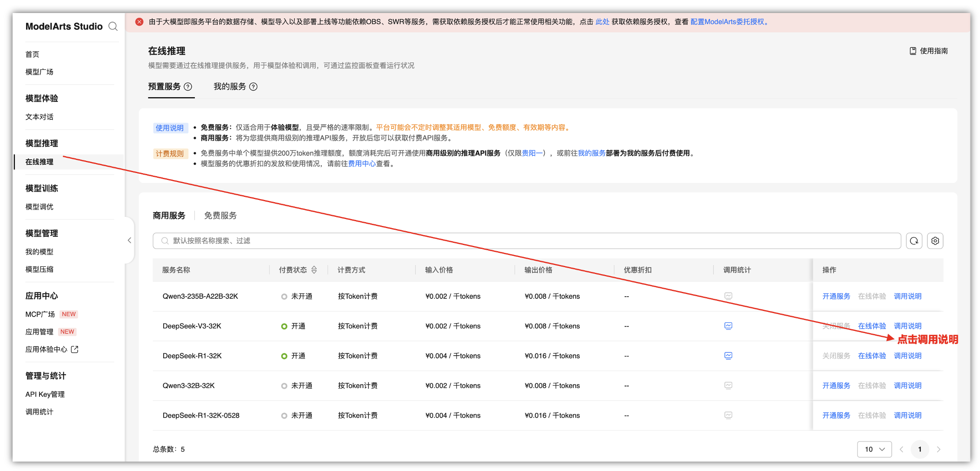
Task: Collapse the left sidebar with chevron handle
Action: pos(129,240)
